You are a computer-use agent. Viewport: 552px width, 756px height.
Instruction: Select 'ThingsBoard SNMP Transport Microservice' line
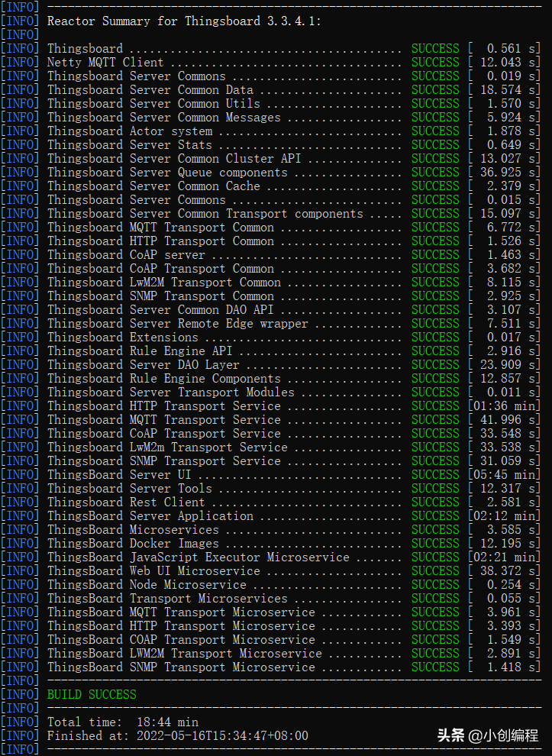click(270, 667)
